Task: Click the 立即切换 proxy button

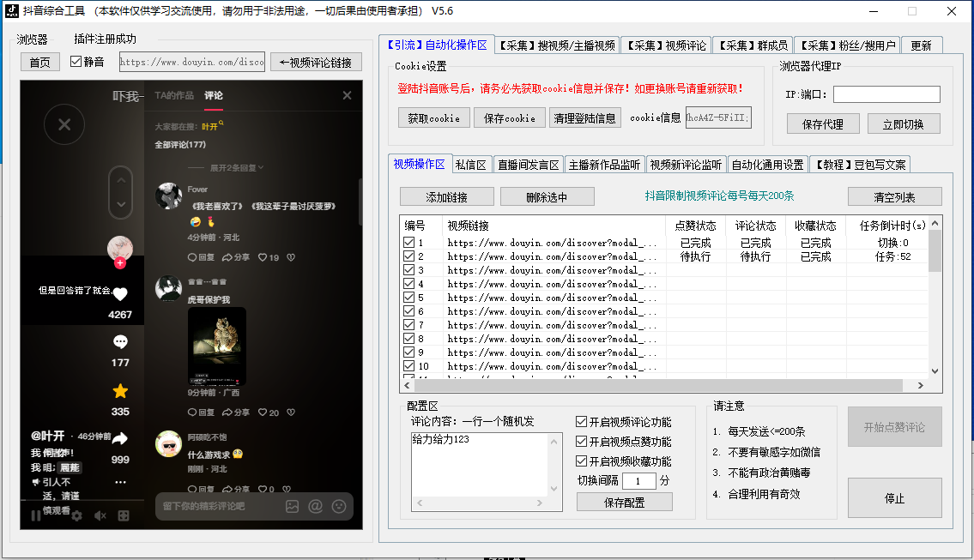Action: 903,124
